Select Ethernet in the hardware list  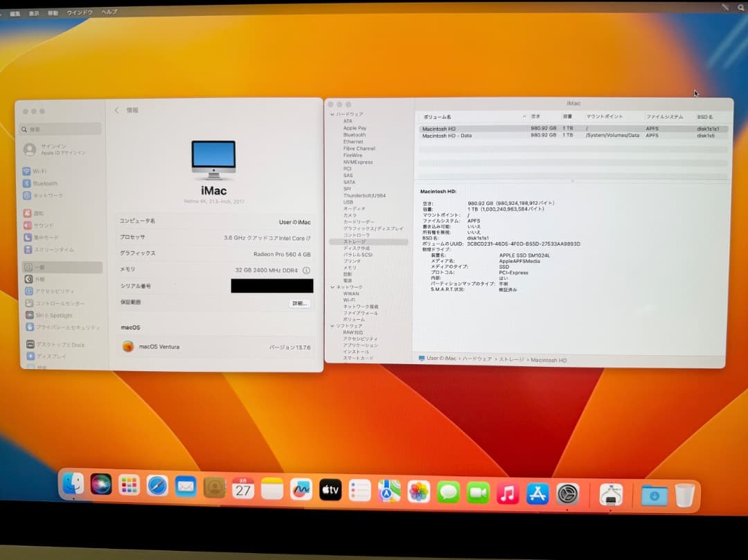pyautogui.click(x=353, y=141)
